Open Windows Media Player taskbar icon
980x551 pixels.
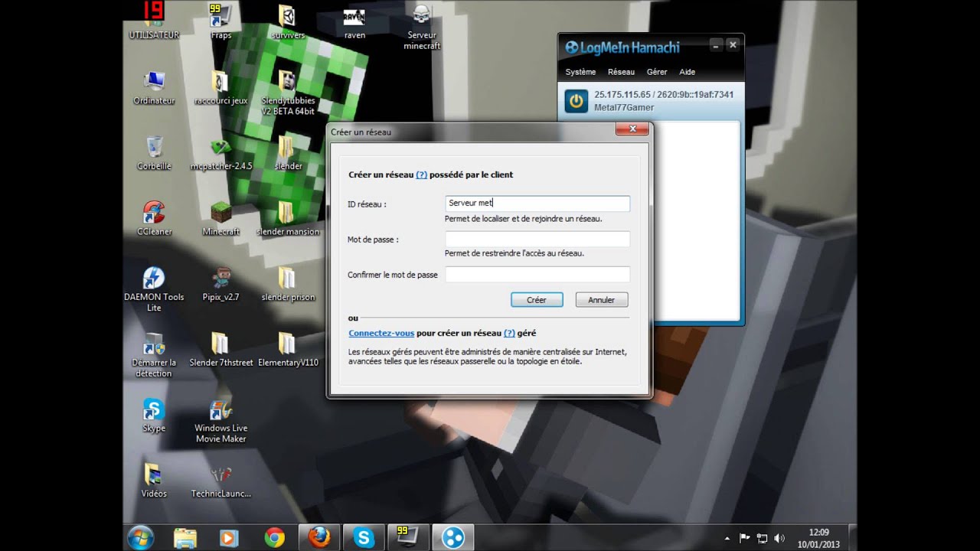pyautogui.click(x=228, y=538)
